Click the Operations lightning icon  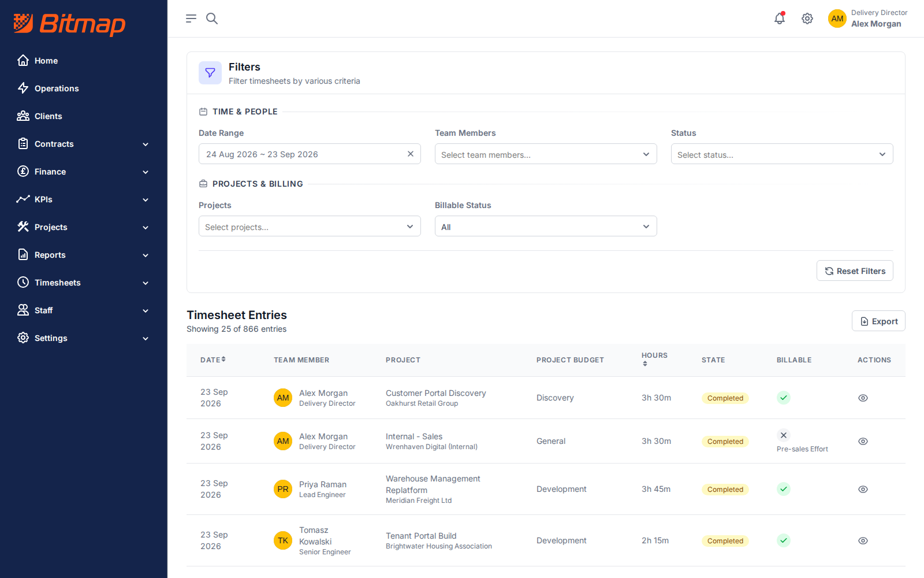tap(23, 88)
